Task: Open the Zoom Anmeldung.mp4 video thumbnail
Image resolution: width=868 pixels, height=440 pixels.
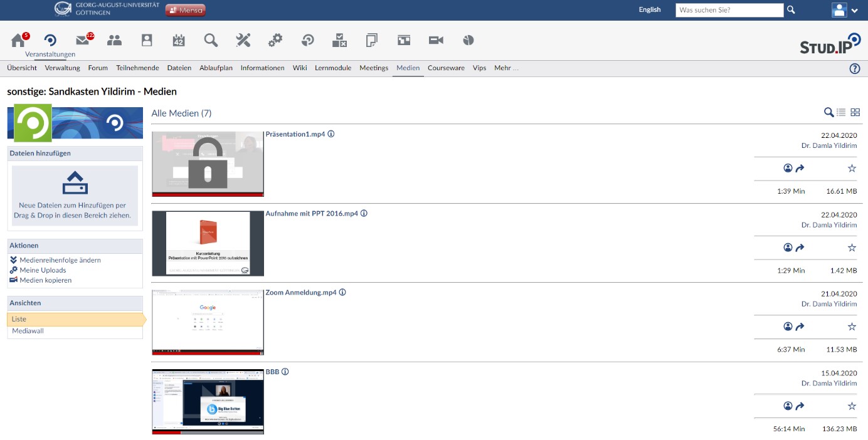Action: [208, 322]
